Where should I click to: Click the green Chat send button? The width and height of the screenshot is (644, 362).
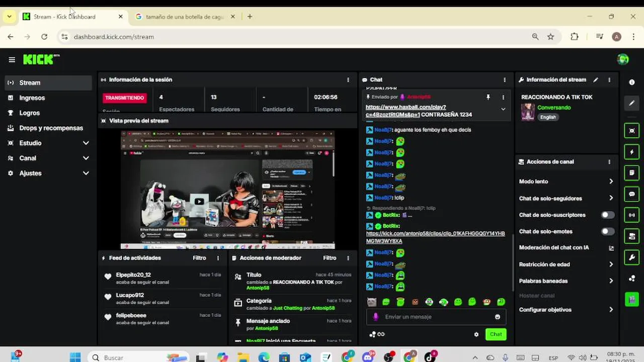(x=496, y=334)
